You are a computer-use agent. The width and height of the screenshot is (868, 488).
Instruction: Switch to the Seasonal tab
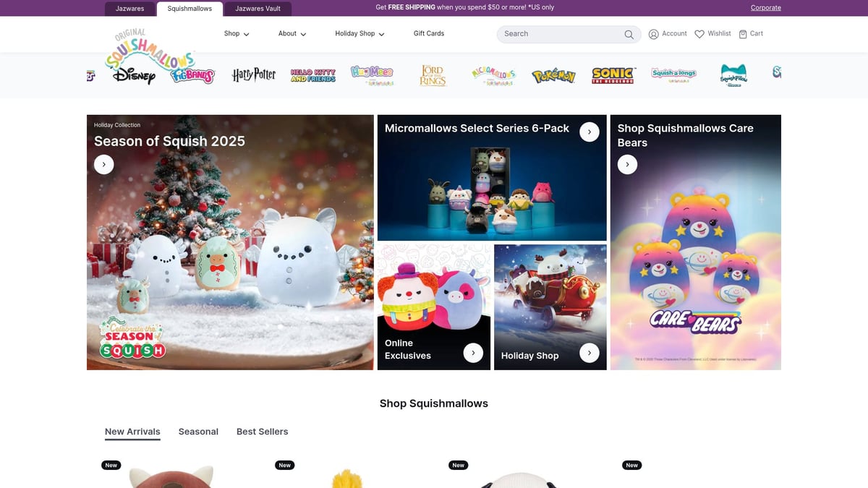click(198, 432)
